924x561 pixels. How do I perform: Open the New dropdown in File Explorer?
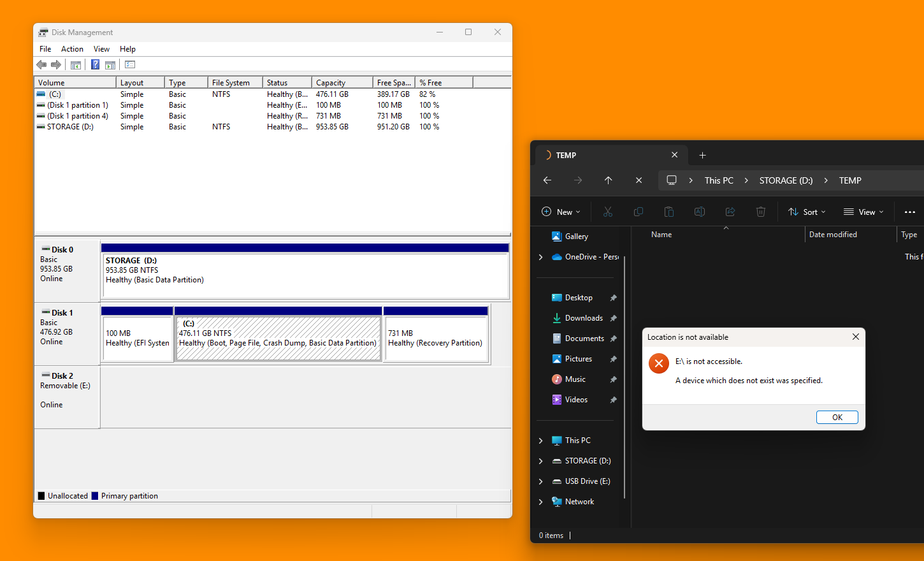(561, 212)
